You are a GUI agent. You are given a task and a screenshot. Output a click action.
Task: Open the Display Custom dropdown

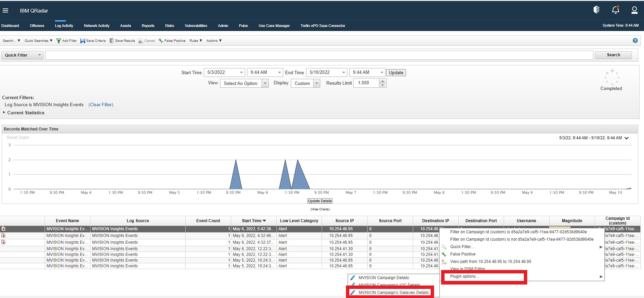(317, 83)
